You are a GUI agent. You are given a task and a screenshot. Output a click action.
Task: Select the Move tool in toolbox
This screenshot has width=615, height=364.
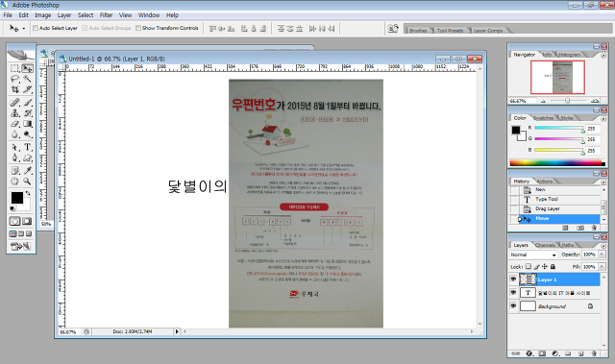point(27,68)
